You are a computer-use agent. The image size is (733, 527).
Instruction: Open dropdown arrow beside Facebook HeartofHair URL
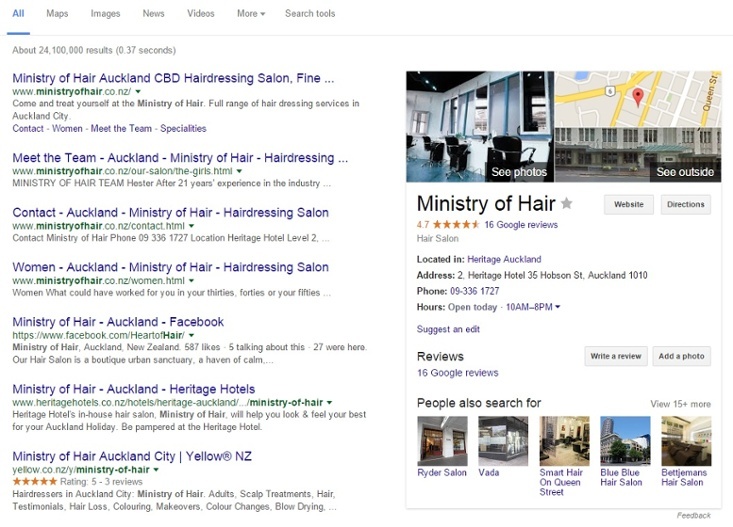tap(191, 335)
